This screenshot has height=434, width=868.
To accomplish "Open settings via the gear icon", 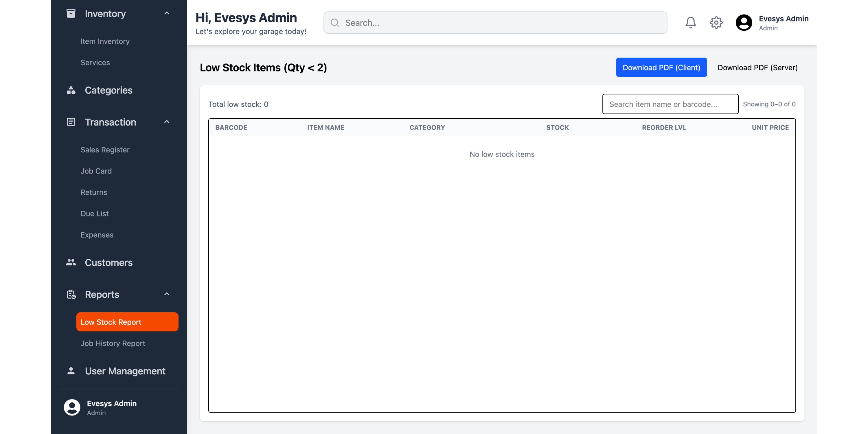I will pyautogui.click(x=716, y=23).
